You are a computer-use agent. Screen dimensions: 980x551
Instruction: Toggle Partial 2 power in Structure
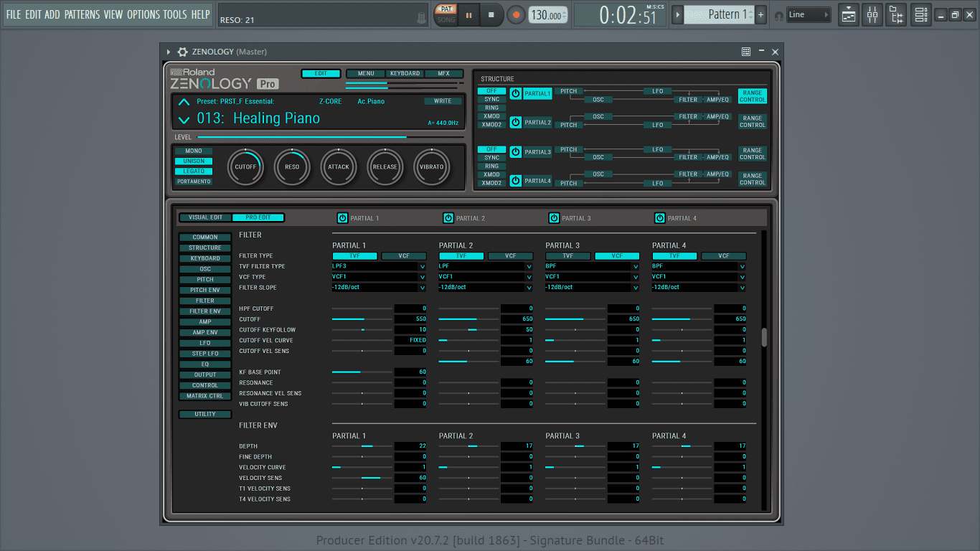coord(516,122)
